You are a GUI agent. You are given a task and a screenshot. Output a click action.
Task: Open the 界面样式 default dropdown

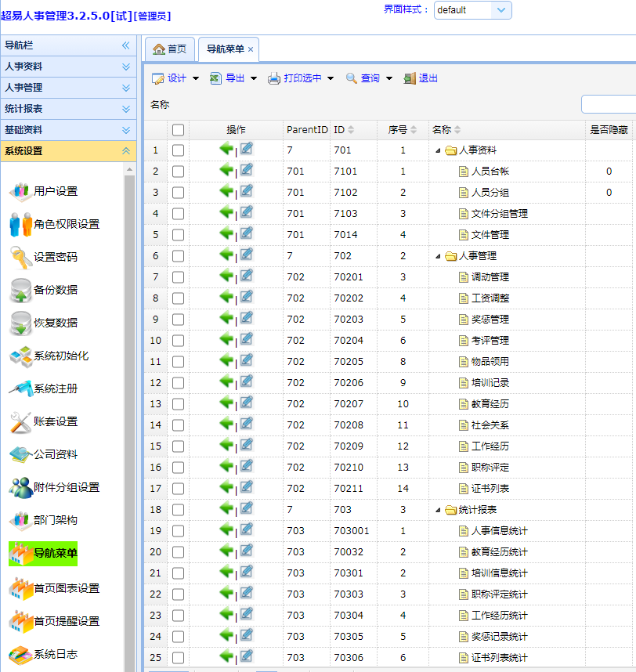click(501, 10)
